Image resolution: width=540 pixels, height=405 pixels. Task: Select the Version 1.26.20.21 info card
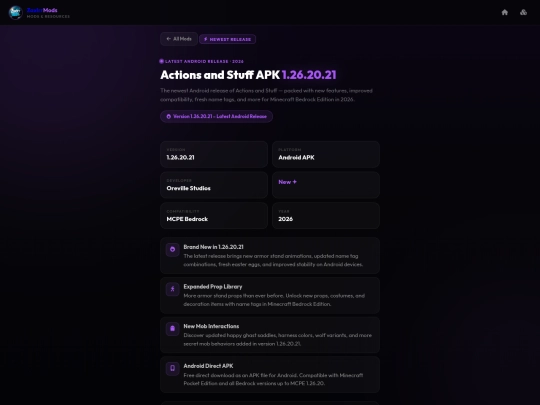pyautogui.click(x=214, y=154)
